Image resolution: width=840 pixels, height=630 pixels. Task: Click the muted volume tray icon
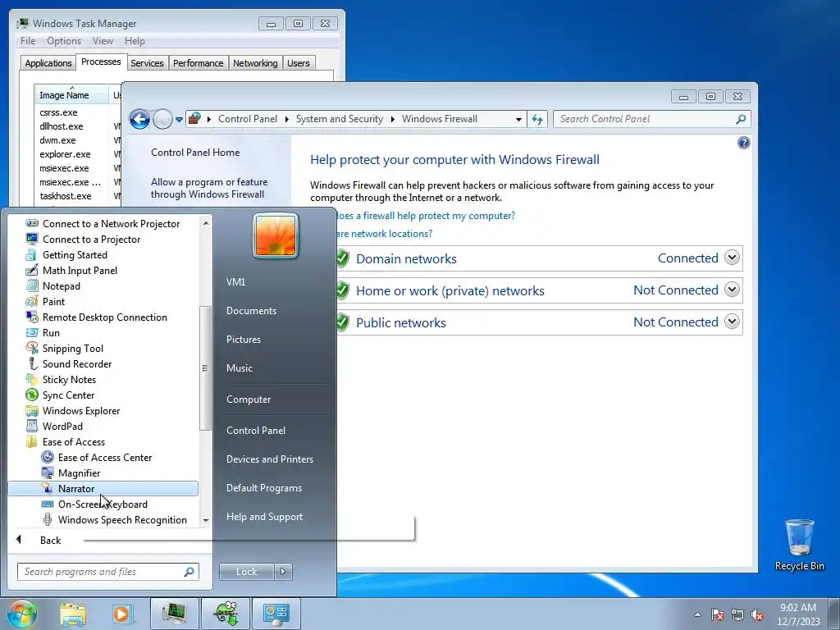757,614
